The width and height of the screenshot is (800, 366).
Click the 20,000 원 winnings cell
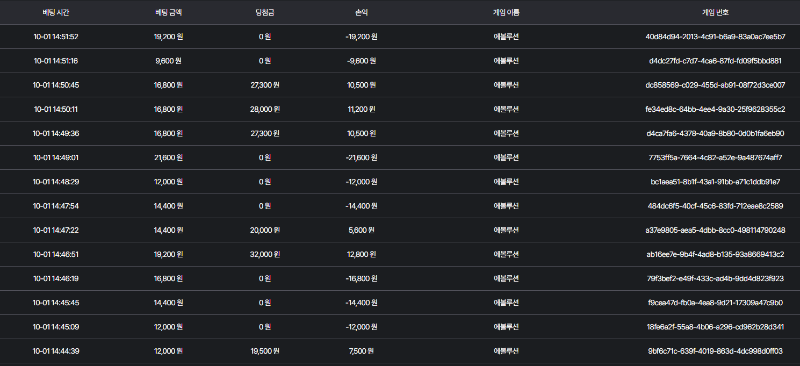(x=265, y=230)
